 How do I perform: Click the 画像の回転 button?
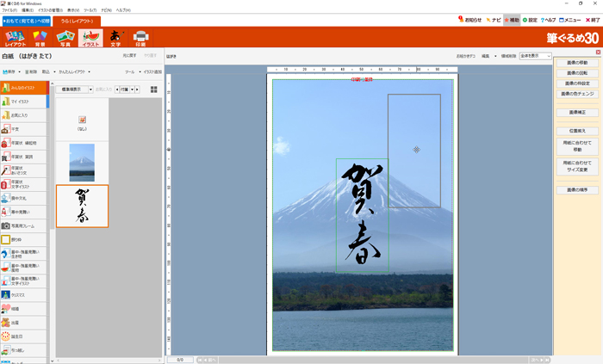tap(578, 73)
